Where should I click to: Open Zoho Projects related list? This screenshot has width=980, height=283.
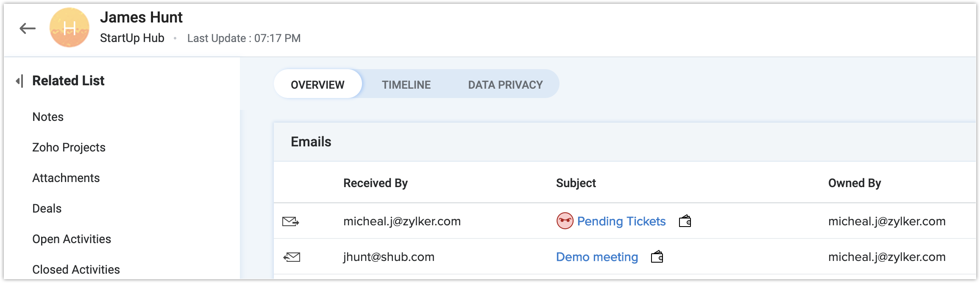(69, 148)
